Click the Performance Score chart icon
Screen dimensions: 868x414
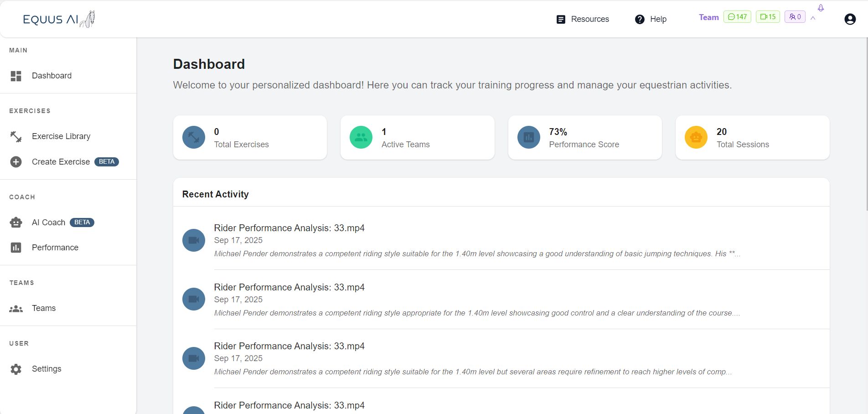pyautogui.click(x=529, y=137)
